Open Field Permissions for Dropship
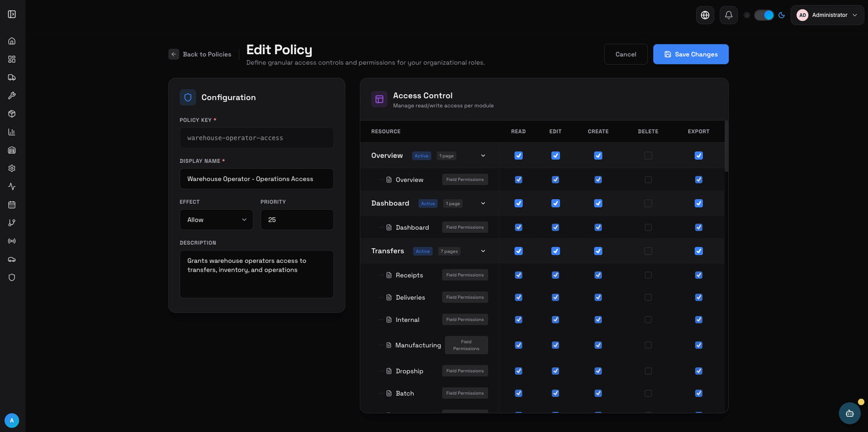Screen dimensions: 868x432 [x=465, y=371]
